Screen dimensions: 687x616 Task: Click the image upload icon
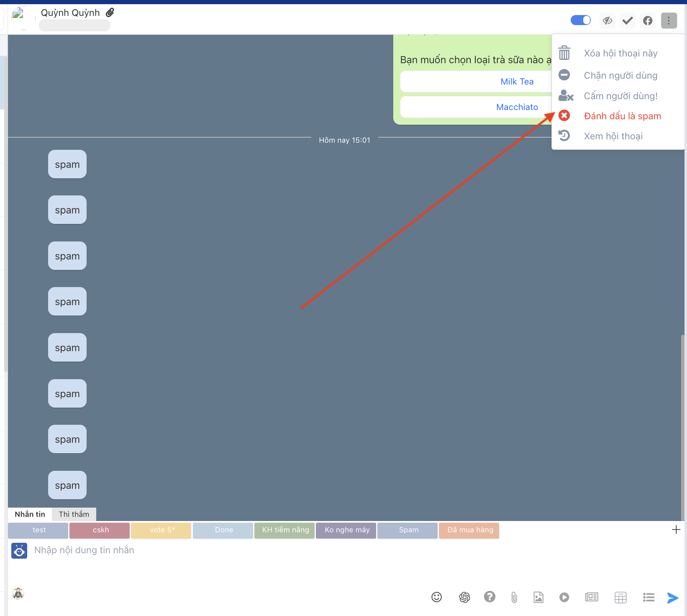point(538,597)
